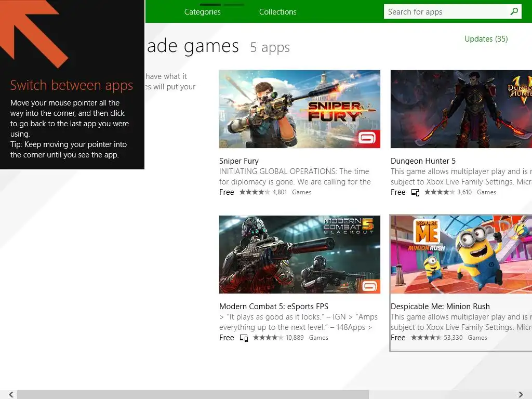Open the Modern Combat 5 game artwork
This screenshot has width=532, height=399.
pos(300,255)
